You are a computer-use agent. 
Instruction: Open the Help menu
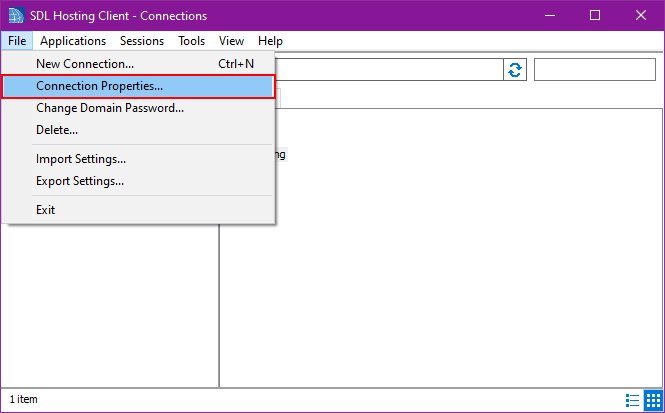pyautogui.click(x=270, y=41)
